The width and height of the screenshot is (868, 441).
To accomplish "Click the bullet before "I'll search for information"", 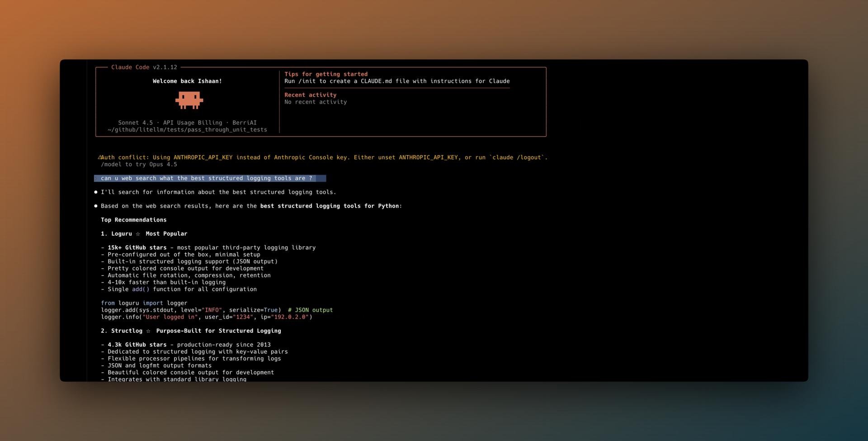I will 96,192.
